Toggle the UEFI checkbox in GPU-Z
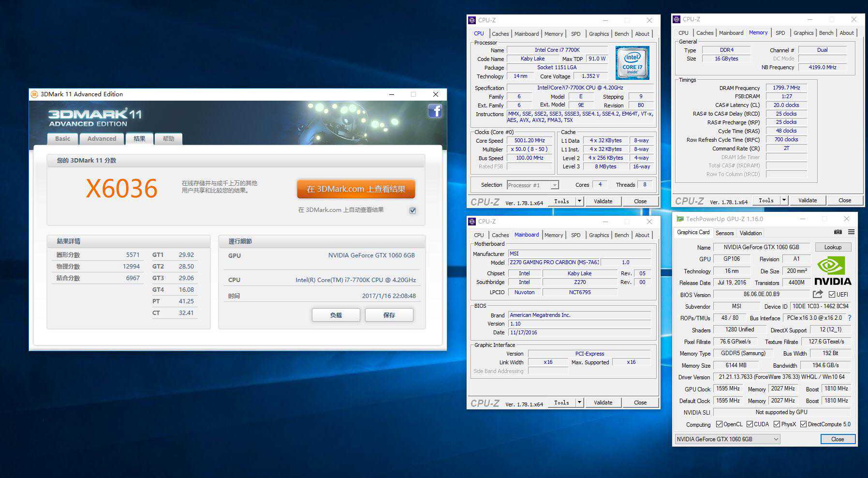This screenshot has width=868, height=478. (832, 294)
